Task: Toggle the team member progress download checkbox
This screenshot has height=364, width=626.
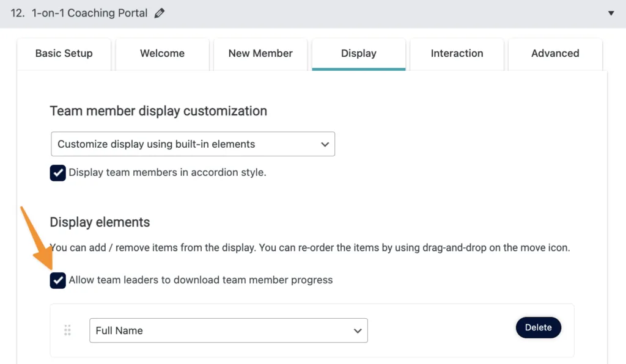Action: pyautogui.click(x=58, y=280)
